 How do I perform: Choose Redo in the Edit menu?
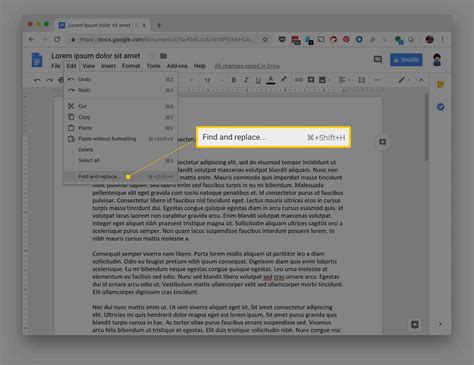point(120,90)
